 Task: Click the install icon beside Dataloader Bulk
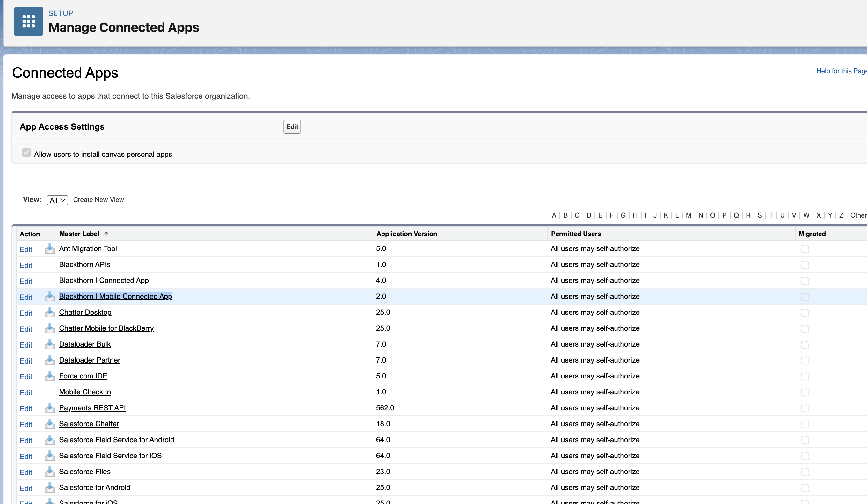(x=49, y=344)
